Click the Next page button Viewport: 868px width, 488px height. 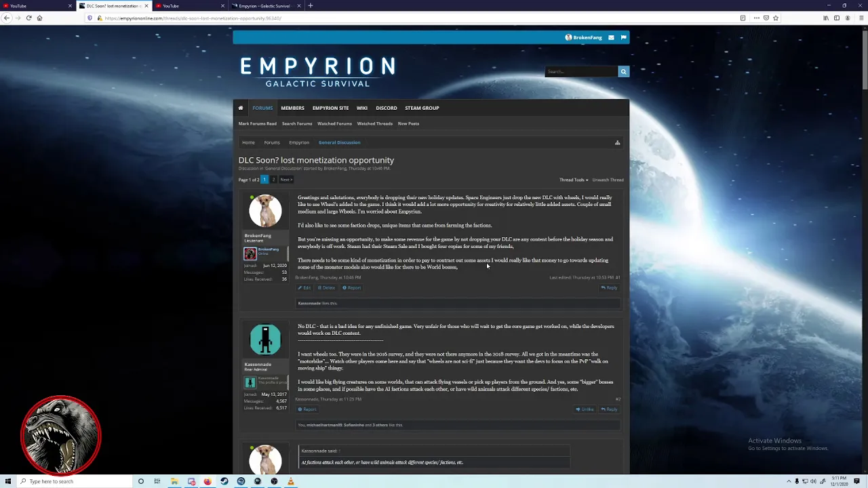(285, 180)
